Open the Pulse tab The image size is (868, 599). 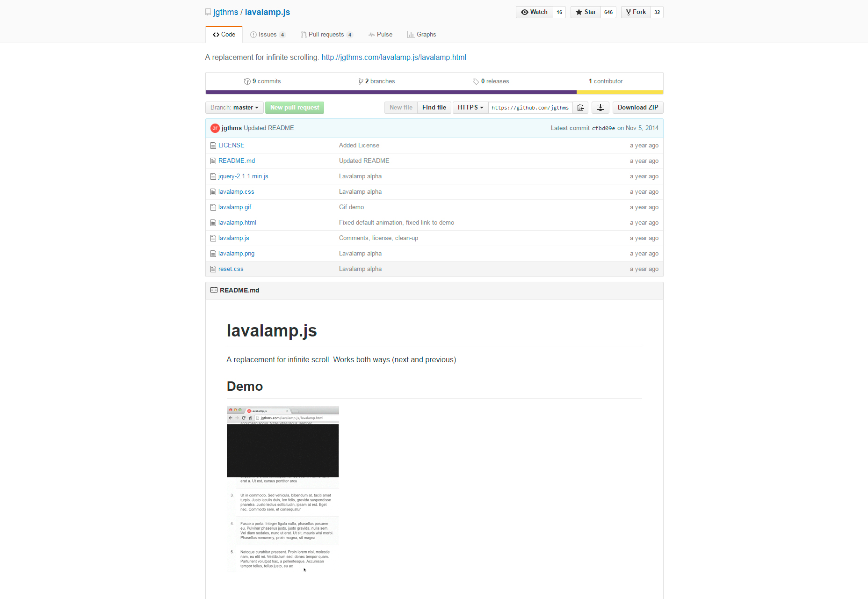(380, 35)
